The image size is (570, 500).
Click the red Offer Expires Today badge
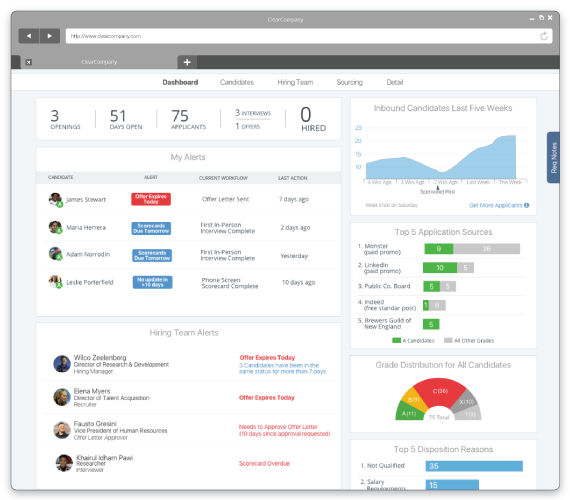pyautogui.click(x=151, y=199)
